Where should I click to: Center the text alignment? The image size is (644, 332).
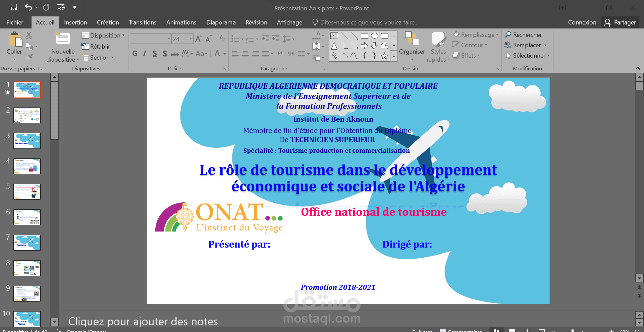(x=245, y=53)
